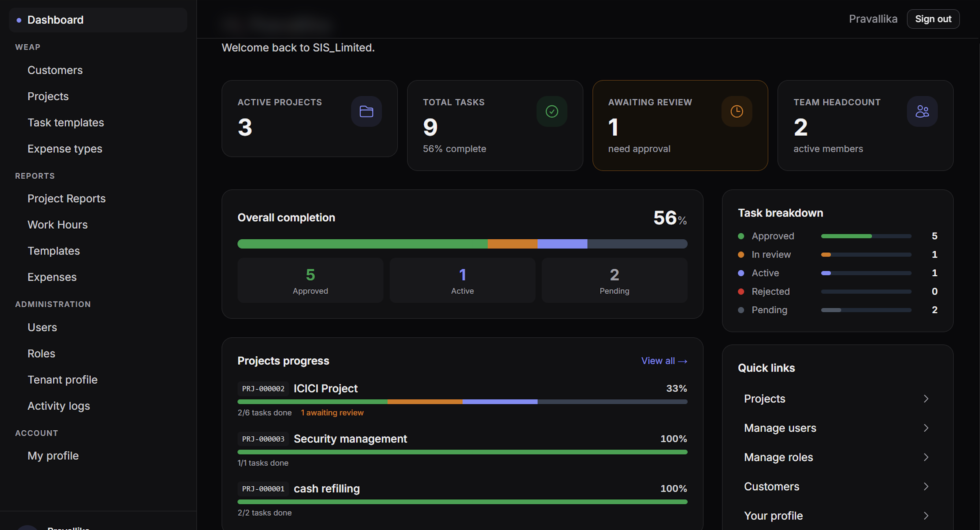Open My profile under Account
Image resolution: width=980 pixels, height=530 pixels.
coord(53,456)
